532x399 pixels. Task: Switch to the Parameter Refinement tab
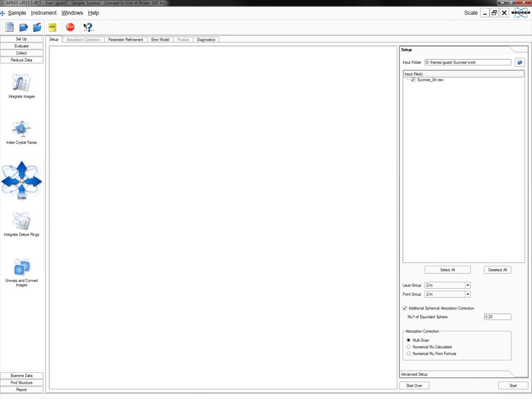coord(126,40)
